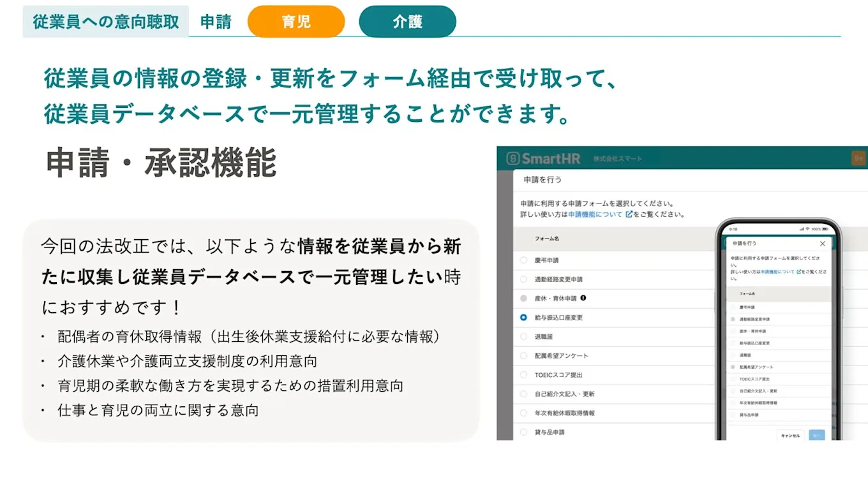
Task: Click the blue submit button beside キャンセル
Action: point(816,435)
